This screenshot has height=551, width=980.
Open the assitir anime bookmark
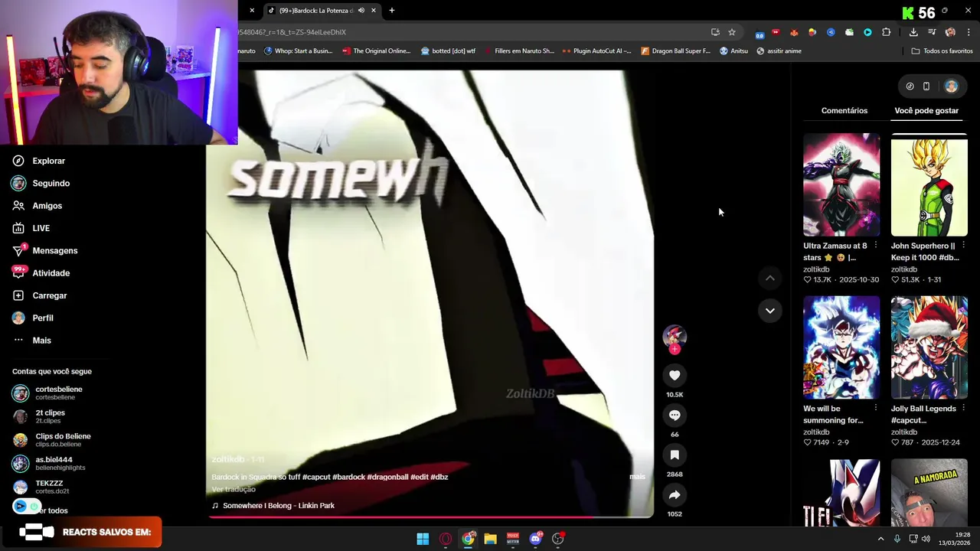[x=779, y=51]
